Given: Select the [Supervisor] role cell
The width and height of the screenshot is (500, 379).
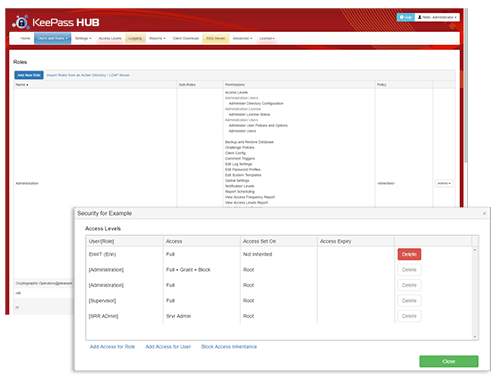Looking at the screenshot, I should tap(102, 301).
